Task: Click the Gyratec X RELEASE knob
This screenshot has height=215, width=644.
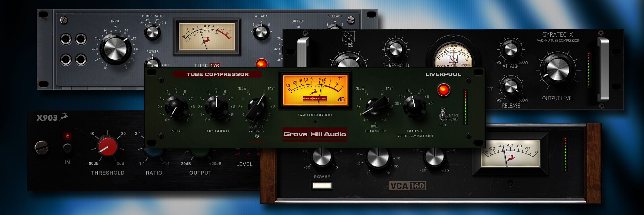Action: point(511,87)
